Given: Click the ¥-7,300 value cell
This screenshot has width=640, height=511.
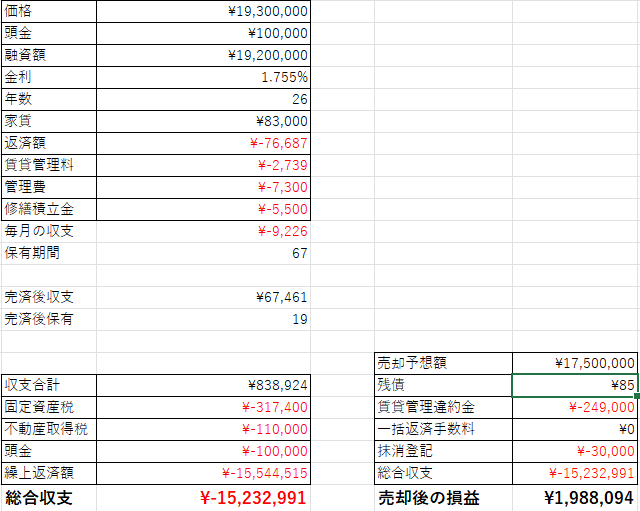Looking at the screenshot, I should pos(203,188).
